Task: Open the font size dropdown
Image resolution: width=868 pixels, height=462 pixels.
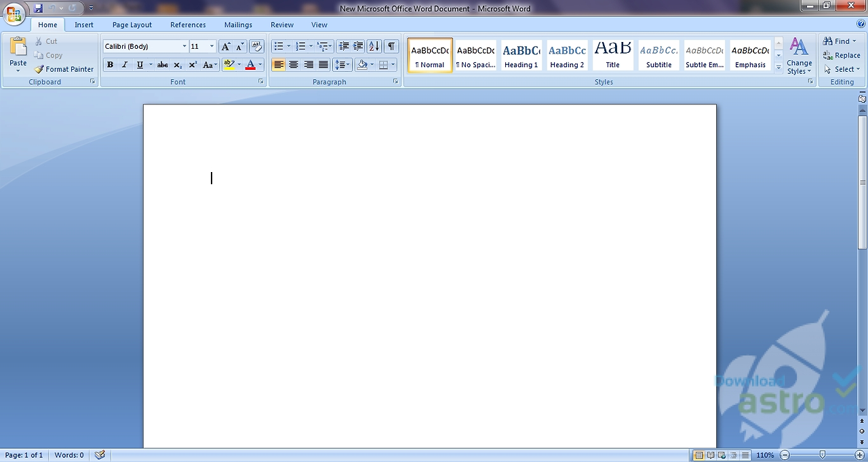Action: coord(211,46)
